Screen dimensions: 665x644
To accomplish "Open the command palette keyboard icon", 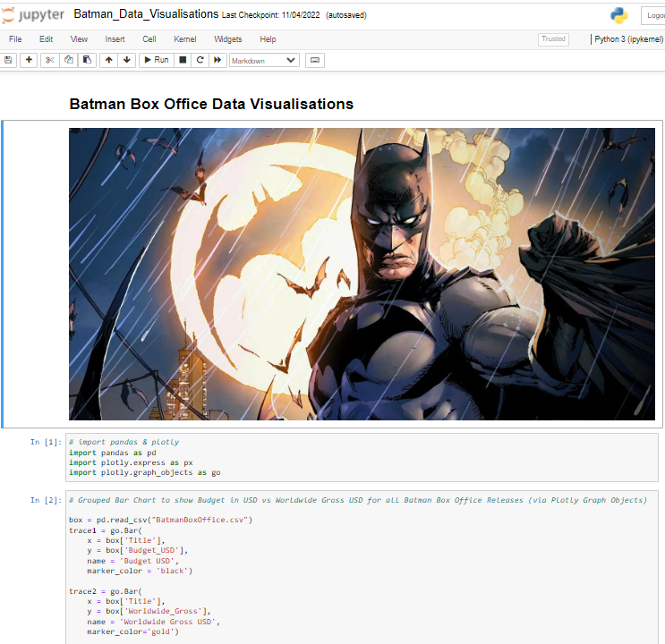I will coord(315,60).
